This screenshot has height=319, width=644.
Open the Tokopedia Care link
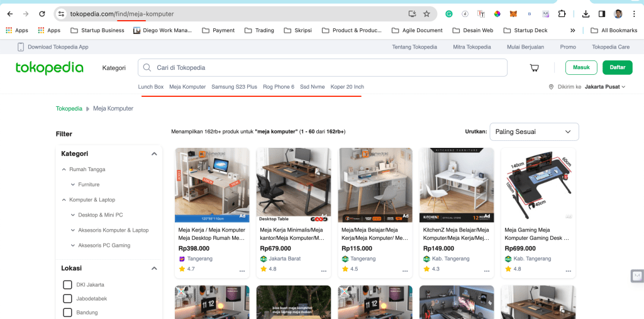[611, 47]
